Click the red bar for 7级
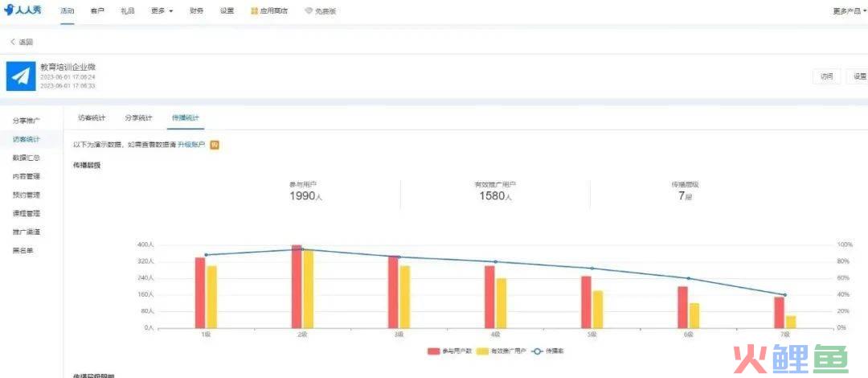 (780, 313)
